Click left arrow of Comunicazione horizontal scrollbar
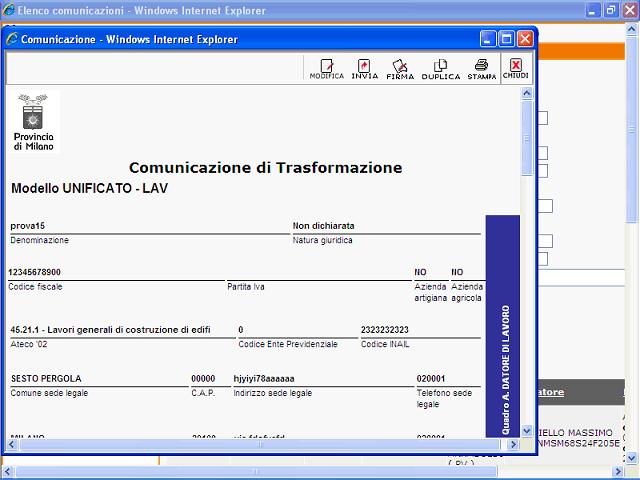Screen dimensions: 640x480 pos(11,444)
